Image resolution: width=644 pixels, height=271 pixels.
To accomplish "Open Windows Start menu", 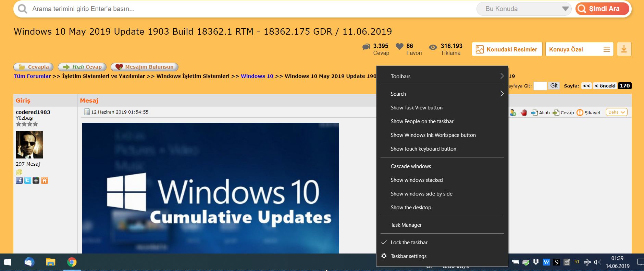I will coord(8,262).
